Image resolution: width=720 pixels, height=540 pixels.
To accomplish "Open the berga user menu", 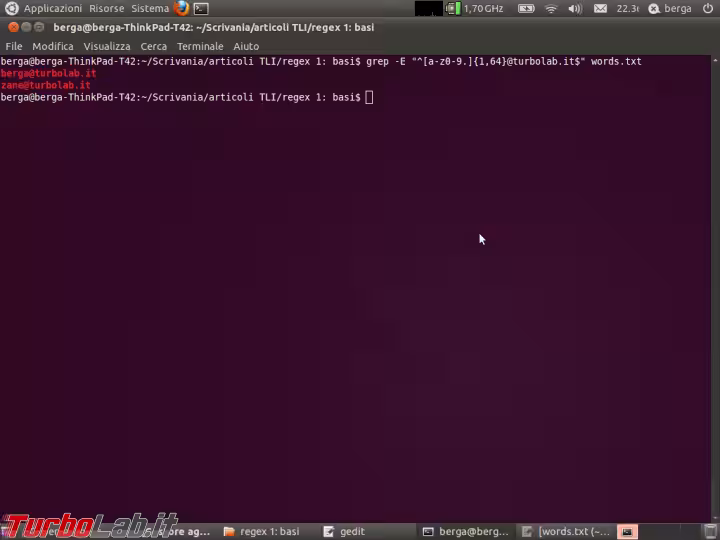I will (x=670, y=8).
